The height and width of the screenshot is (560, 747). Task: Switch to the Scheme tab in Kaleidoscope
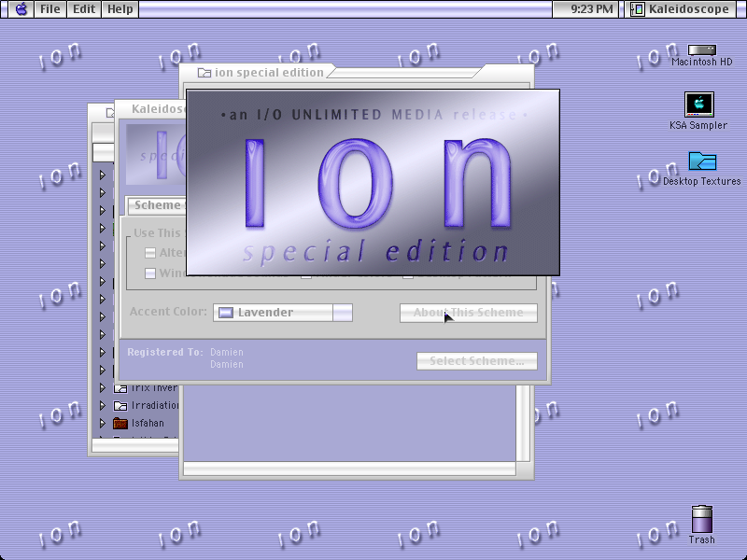pyautogui.click(x=156, y=205)
